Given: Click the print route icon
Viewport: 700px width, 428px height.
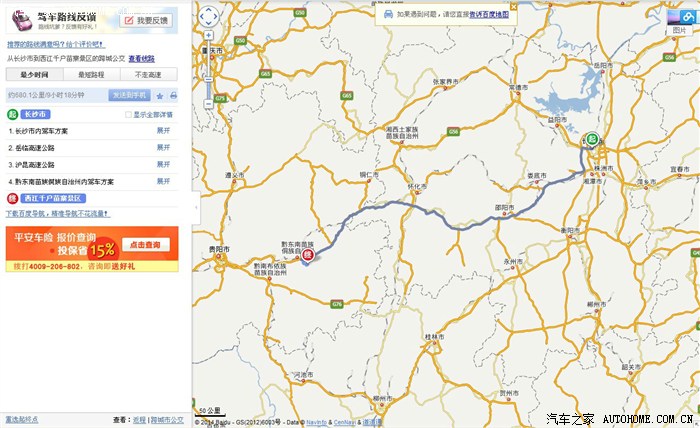Looking at the screenshot, I should [x=173, y=95].
